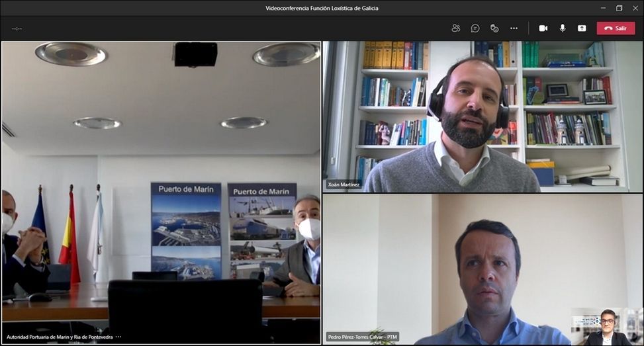Restore down the meeting window

point(619,8)
